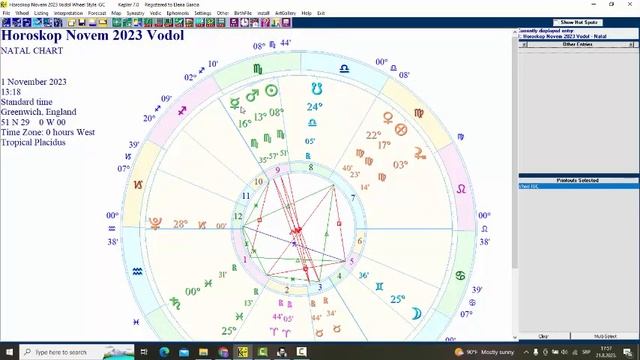
Task: Click the Mostly sunny weather widget
Action: coord(484,352)
